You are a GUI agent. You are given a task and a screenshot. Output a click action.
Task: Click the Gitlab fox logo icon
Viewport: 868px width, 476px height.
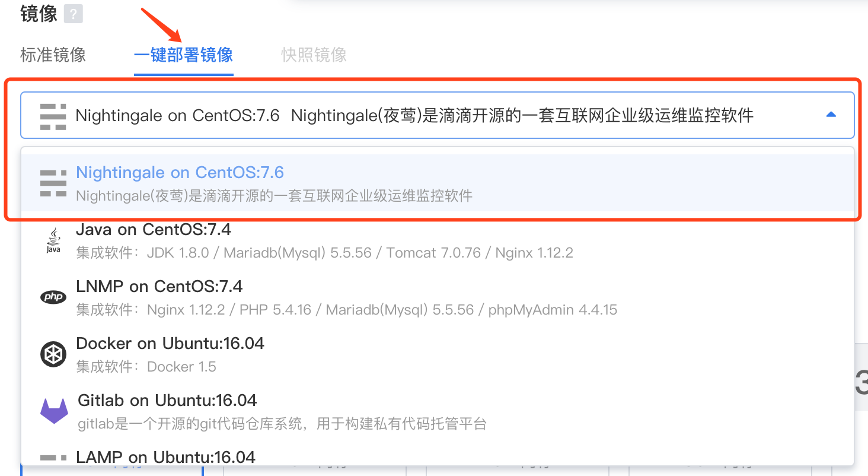tap(54, 411)
